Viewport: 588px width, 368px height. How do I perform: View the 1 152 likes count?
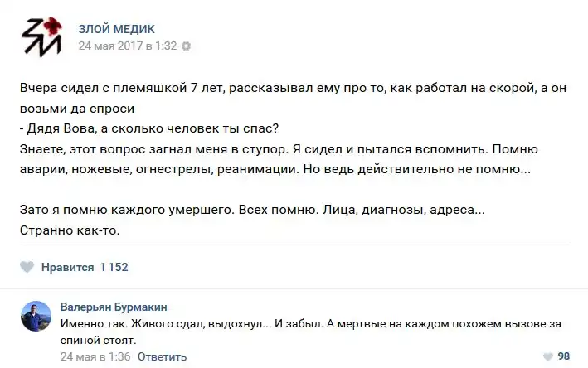(x=114, y=267)
